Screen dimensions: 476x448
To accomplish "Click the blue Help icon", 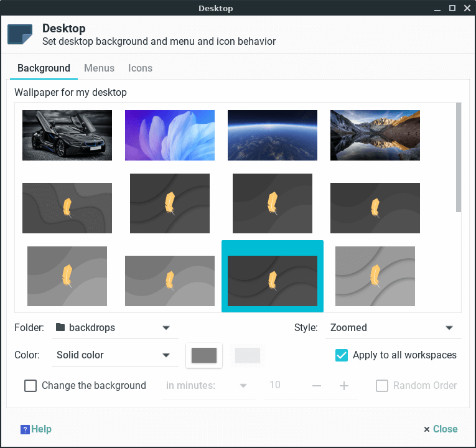I will [25, 429].
